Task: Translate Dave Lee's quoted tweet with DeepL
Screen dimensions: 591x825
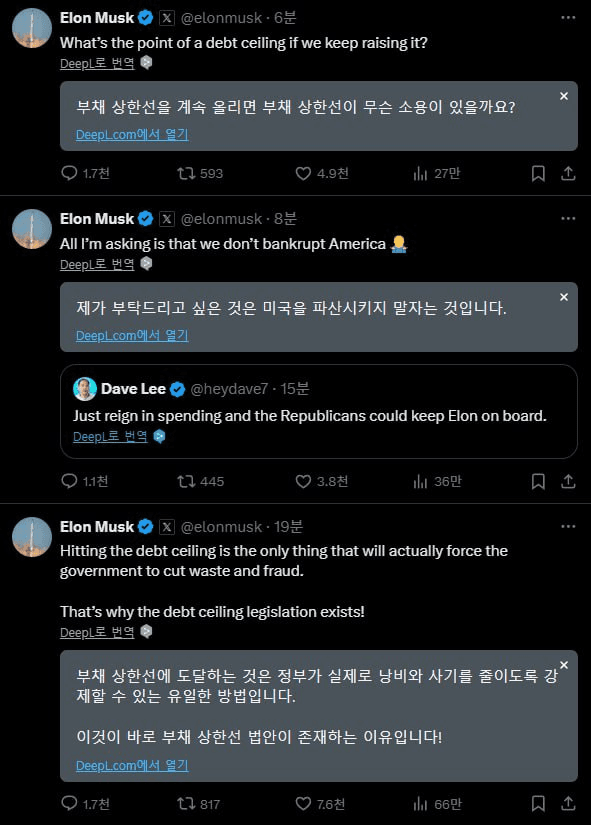Action: pyautogui.click(x=111, y=436)
